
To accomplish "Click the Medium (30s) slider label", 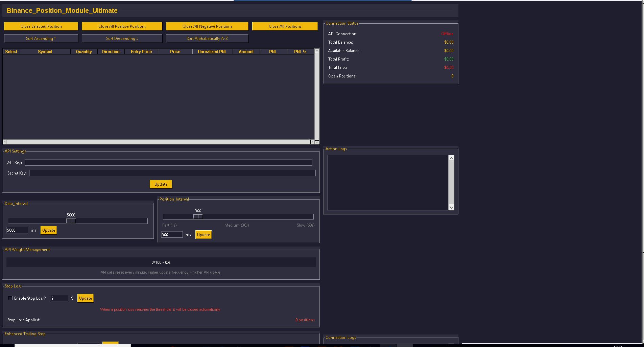I will (x=237, y=225).
